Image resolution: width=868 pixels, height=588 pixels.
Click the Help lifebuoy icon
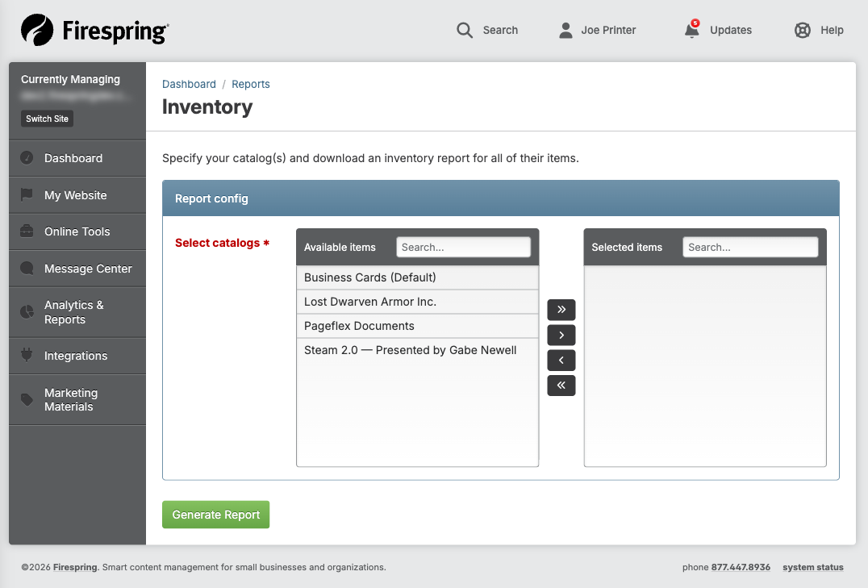point(802,30)
